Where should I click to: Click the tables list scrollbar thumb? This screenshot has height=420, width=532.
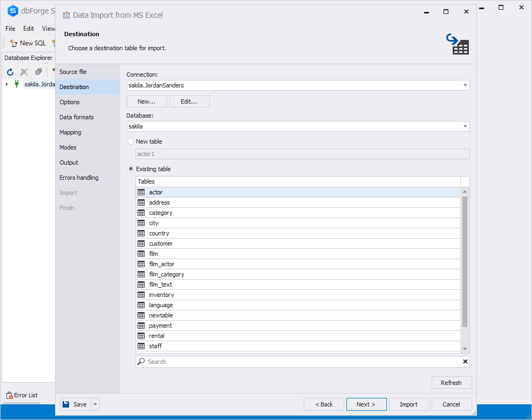tap(465, 262)
